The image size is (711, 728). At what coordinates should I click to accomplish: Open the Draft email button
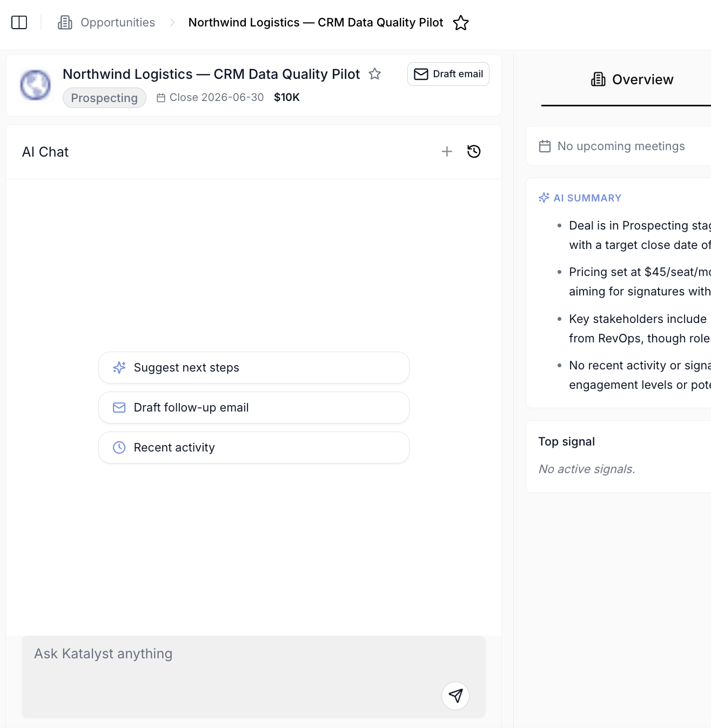(448, 74)
